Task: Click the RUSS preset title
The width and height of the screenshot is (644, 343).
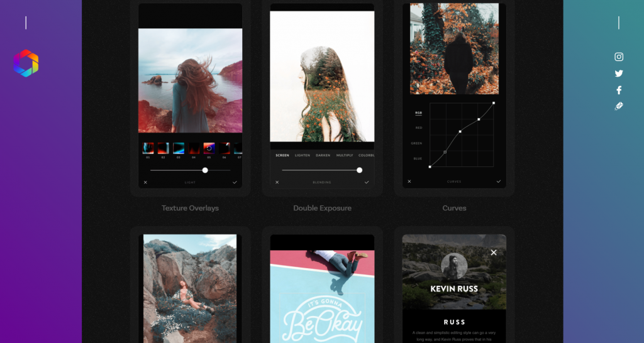Action: tap(454, 322)
